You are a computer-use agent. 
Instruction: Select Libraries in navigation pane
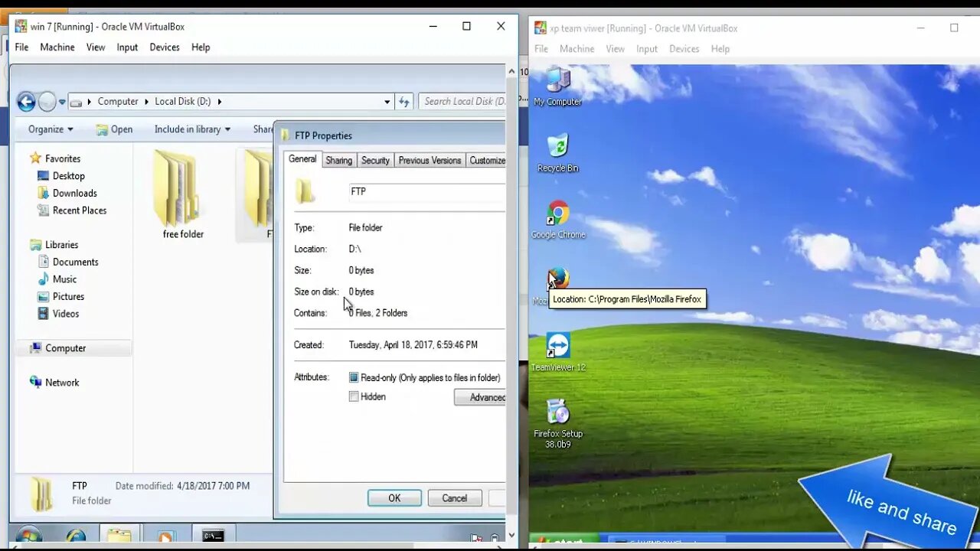tap(61, 245)
